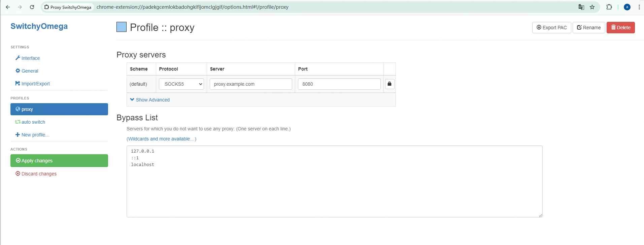Click the lock icon for proxy authentication
Image resolution: width=644 pixels, height=245 pixels.
(389, 84)
